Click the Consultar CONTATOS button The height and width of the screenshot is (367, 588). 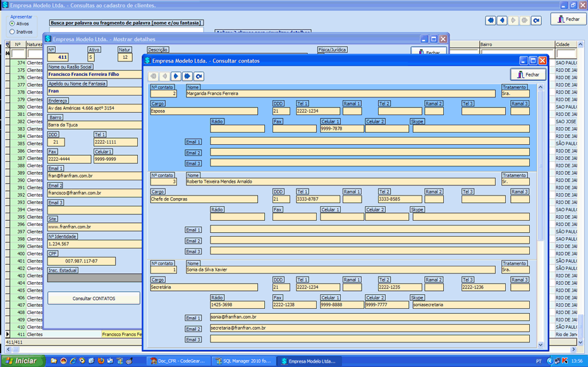[x=94, y=298]
